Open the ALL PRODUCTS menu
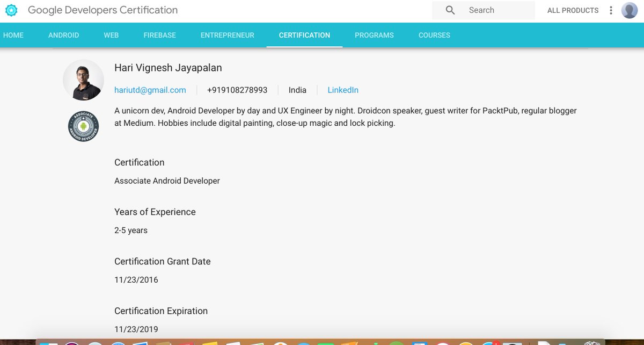This screenshot has height=345, width=644. (x=573, y=10)
